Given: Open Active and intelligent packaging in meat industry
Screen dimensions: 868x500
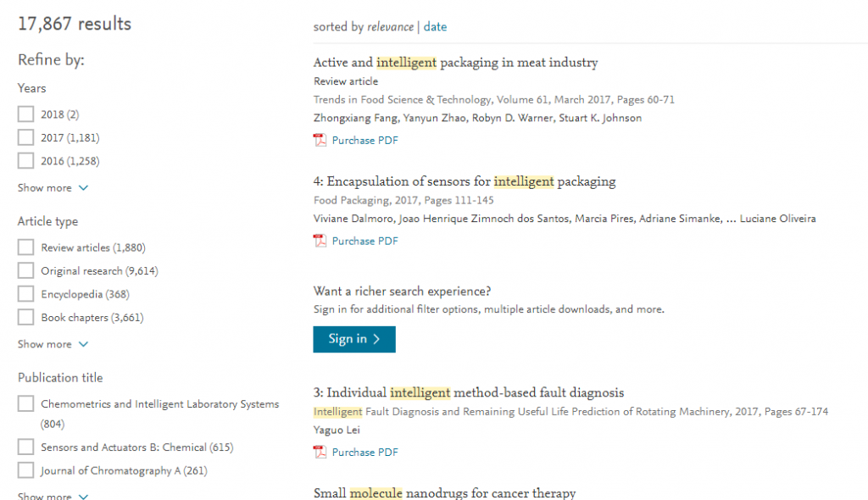Looking at the screenshot, I should pos(455,63).
